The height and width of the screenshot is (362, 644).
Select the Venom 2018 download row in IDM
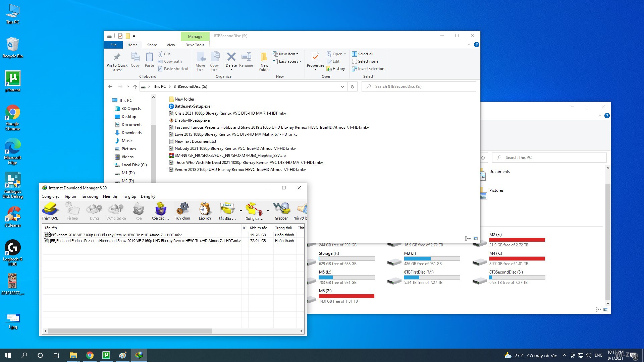173,235
